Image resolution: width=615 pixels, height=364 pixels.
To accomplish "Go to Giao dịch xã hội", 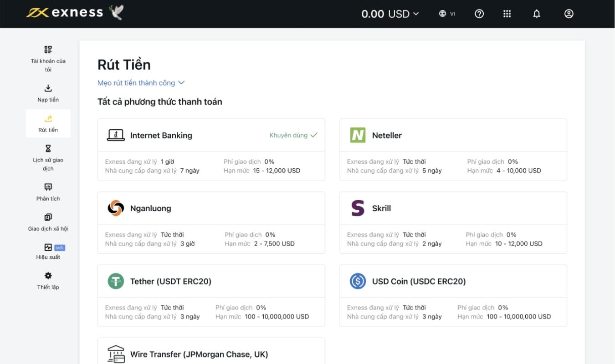I will coord(48,222).
